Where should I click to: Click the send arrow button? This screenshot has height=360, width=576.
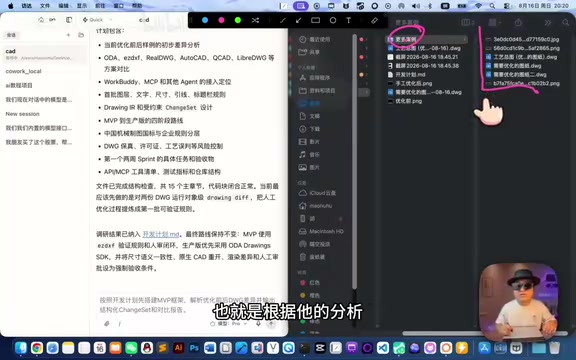point(271,324)
